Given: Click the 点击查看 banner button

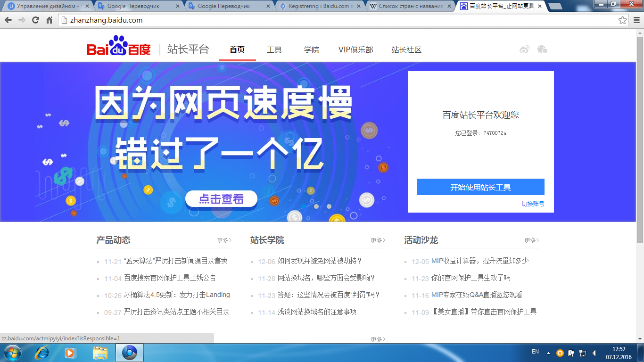Looking at the screenshot, I should pos(221,199).
